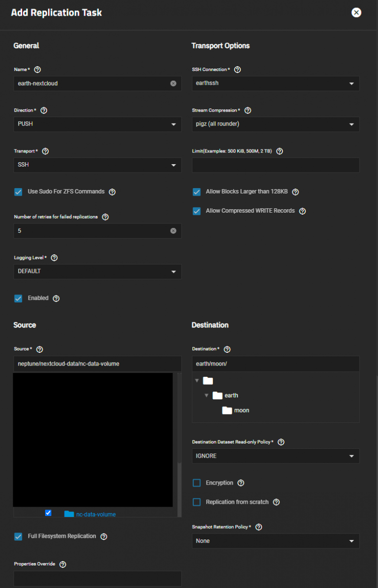Open help for Stream Compression
378x588 pixels.
pos(248,111)
